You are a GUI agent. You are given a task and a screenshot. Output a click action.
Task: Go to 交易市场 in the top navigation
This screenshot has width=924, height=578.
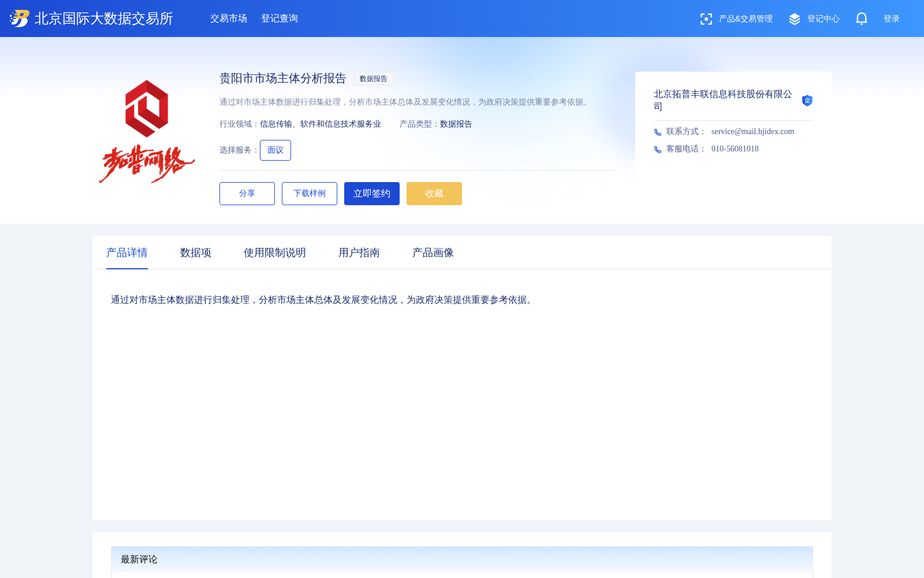click(229, 18)
